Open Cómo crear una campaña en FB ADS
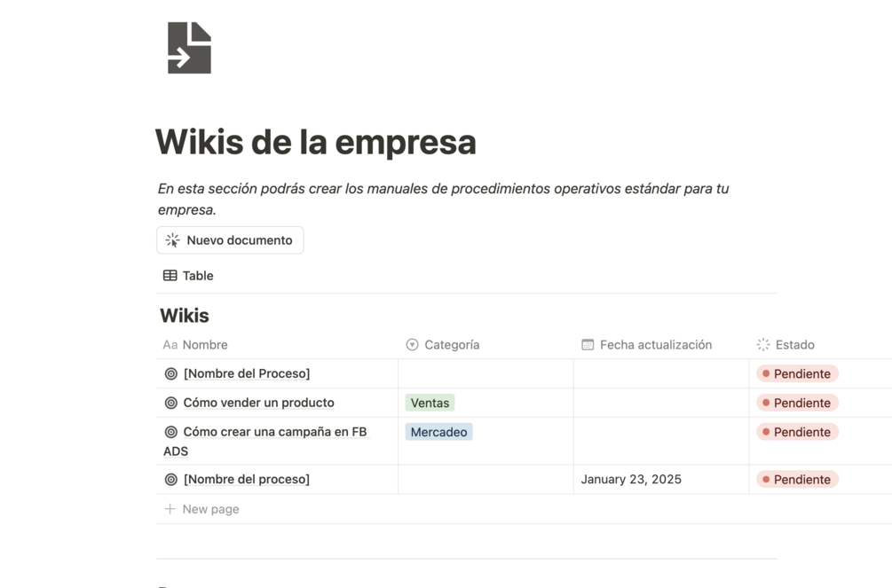The image size is (892, 588). click(x=274, y=432)
